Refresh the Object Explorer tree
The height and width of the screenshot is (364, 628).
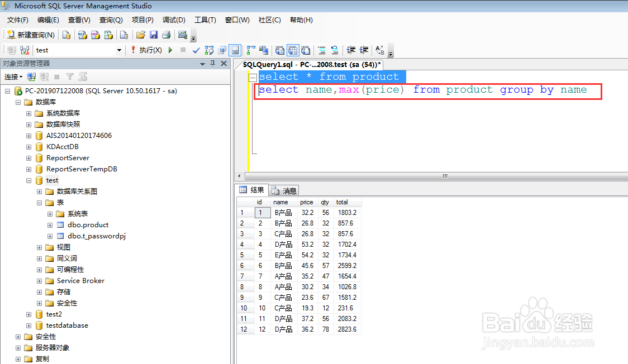point(83,77)
